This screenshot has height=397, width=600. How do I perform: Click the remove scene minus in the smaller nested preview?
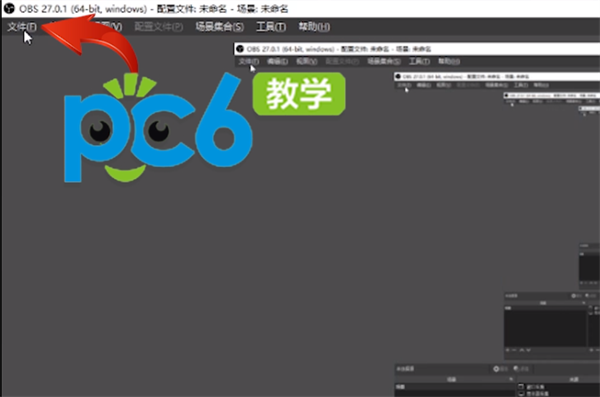tap(514, 350)
